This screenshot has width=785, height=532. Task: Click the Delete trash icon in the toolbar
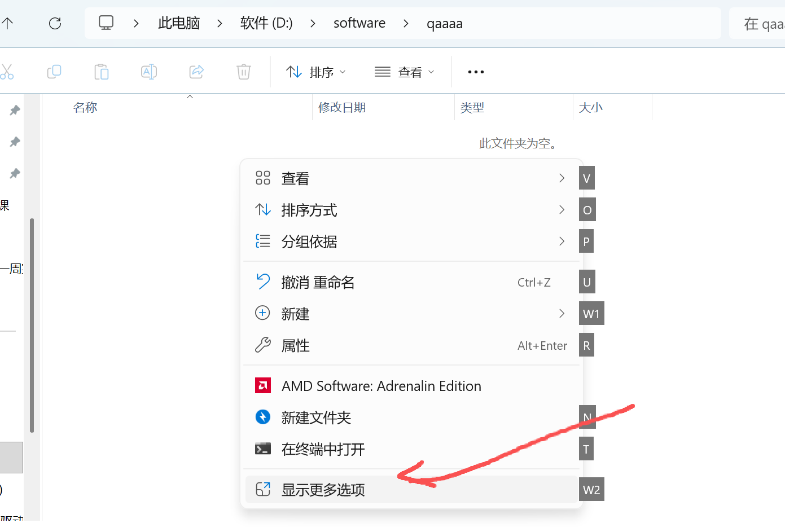pyautogui.click(x=243, y=72)
